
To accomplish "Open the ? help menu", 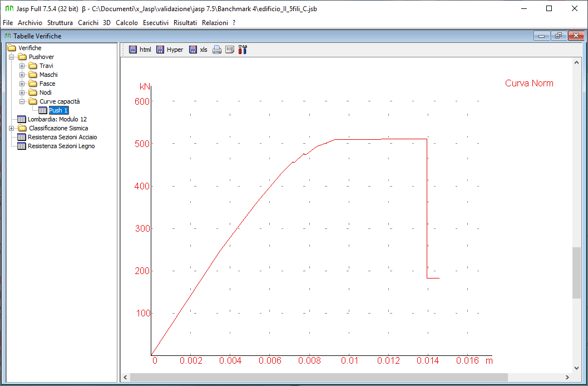I will coord(234,22).
